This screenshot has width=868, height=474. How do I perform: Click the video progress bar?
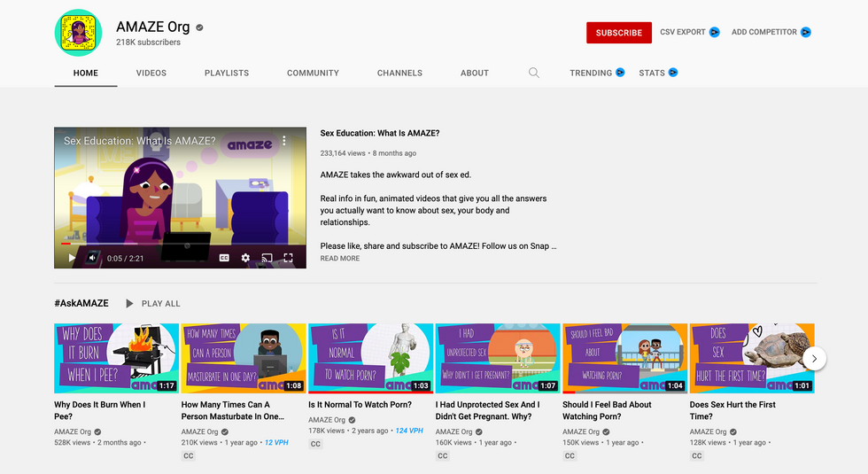(x=180, y=244)
